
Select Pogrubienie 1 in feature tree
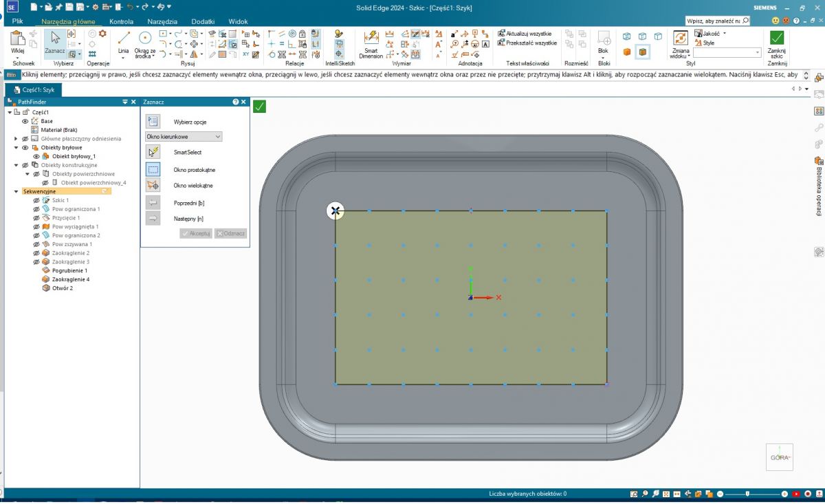(69, 271)
